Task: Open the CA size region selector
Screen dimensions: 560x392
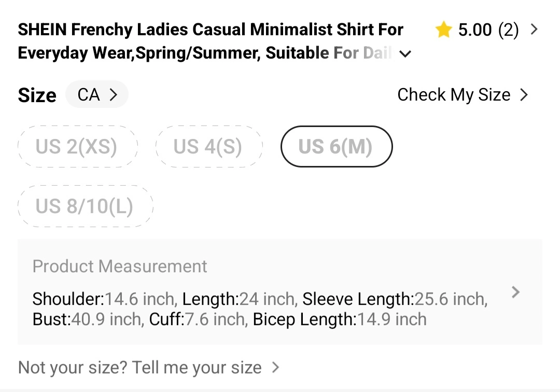Action: click(97, 94)
